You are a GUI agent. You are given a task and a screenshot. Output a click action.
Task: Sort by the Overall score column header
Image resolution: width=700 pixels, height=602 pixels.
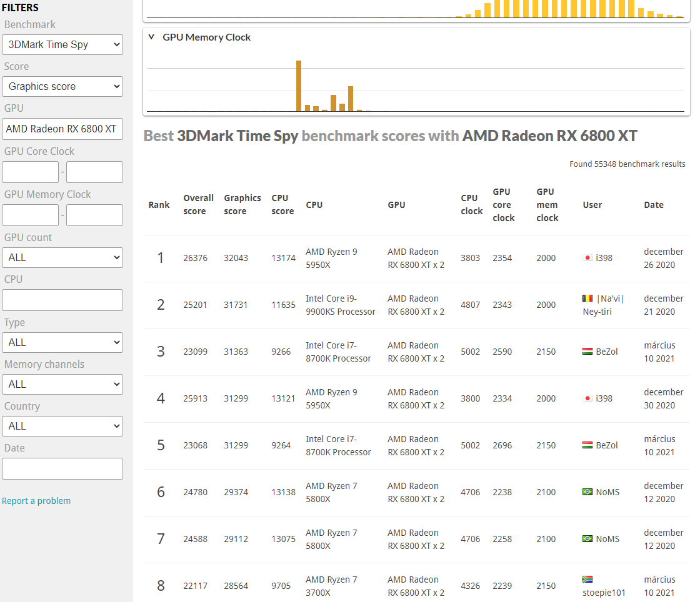198,205
